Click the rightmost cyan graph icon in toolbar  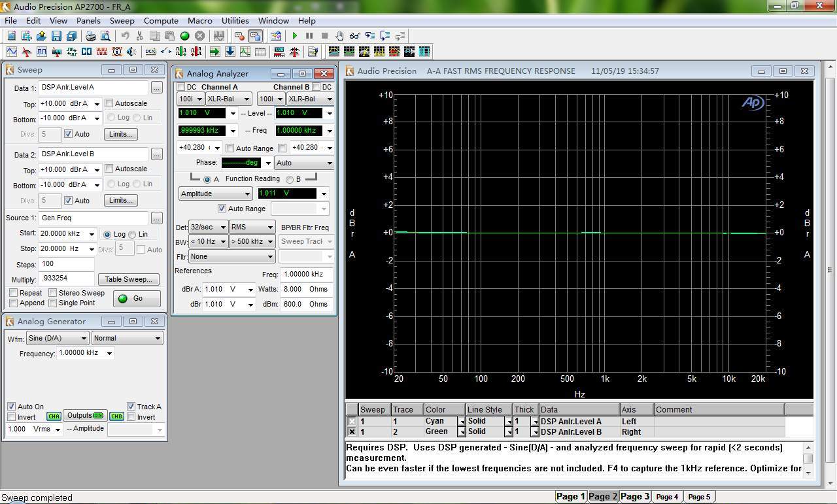[x=424, y=52]
